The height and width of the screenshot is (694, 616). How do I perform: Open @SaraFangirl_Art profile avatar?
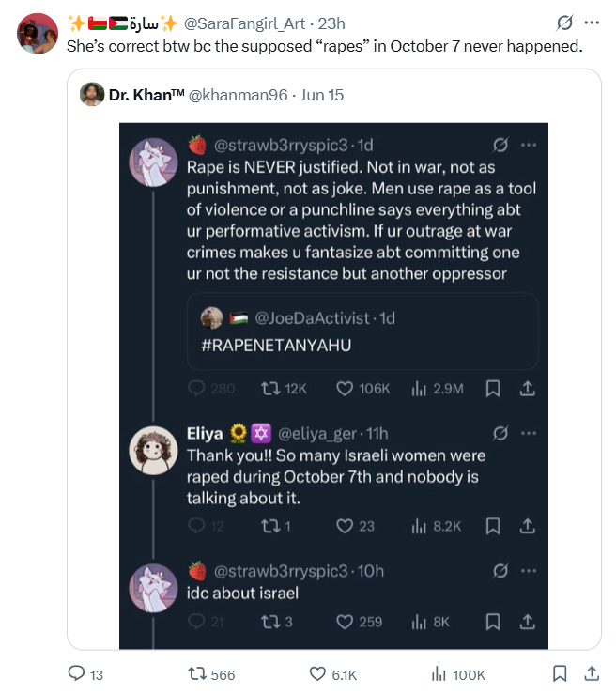pyautogui.click(x=38, y=34)
